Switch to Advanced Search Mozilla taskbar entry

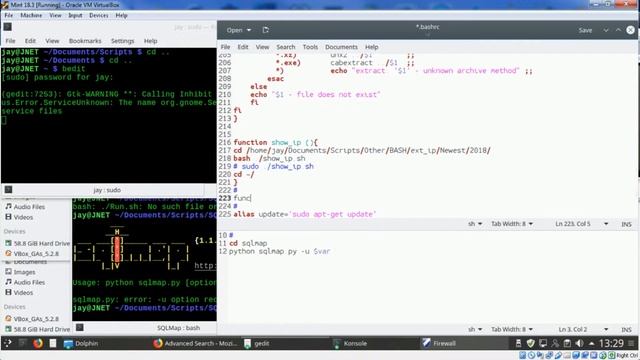coord(195,344)
